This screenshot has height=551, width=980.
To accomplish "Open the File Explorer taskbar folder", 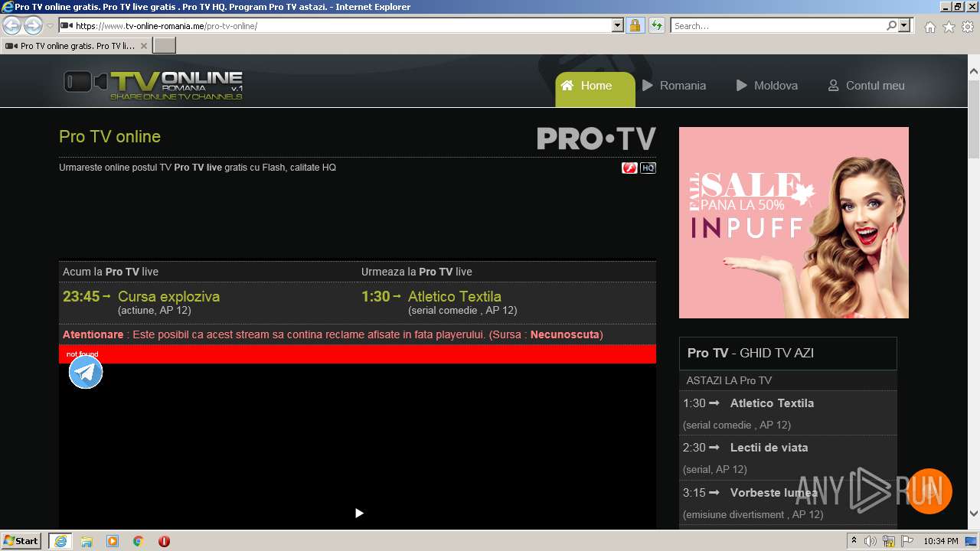I will tap(87, 541).
